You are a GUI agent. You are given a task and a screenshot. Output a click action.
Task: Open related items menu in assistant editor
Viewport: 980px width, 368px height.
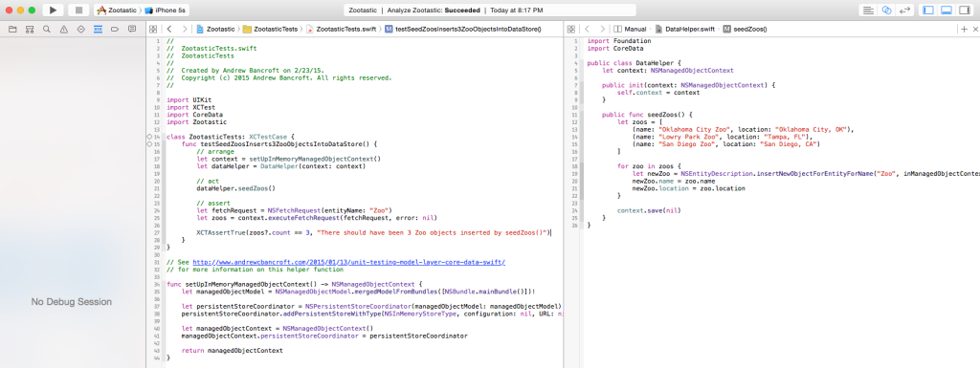point(570,30)
